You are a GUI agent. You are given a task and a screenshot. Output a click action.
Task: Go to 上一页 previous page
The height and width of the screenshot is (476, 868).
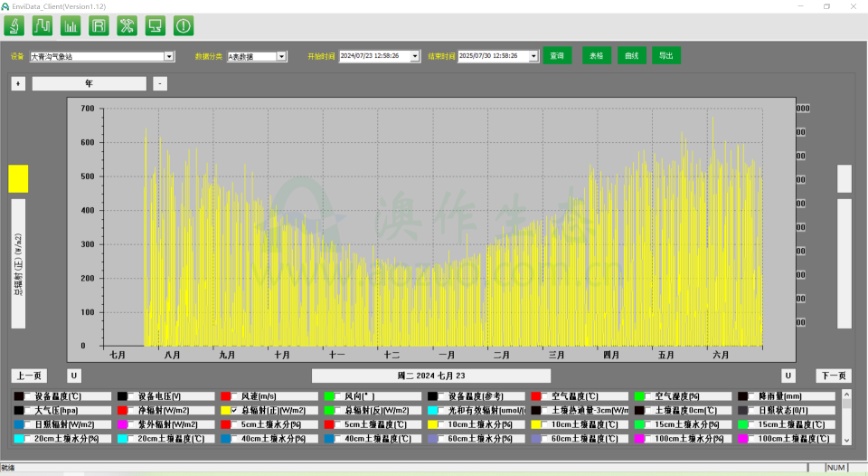(29, 376)
